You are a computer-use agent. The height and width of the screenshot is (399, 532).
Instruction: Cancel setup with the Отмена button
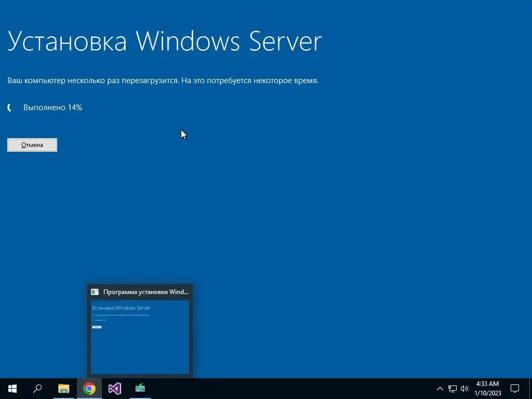click(x=32, y=145)
